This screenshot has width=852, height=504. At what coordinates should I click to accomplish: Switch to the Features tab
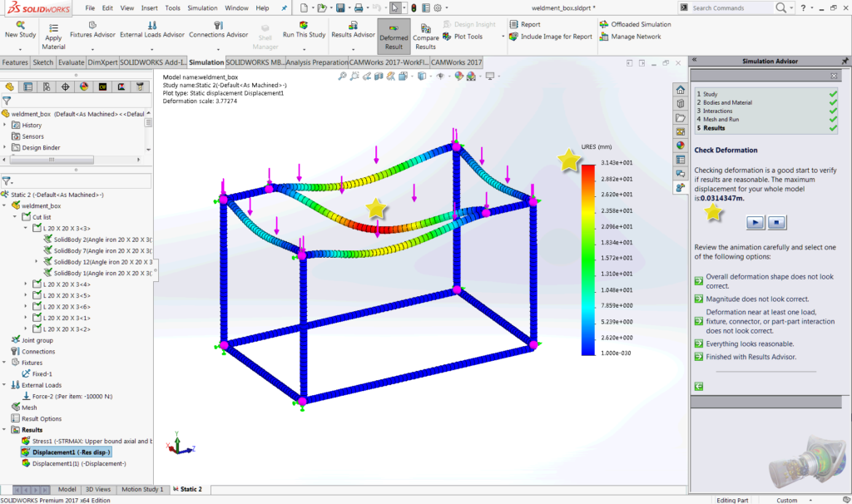tap(15, 62)
